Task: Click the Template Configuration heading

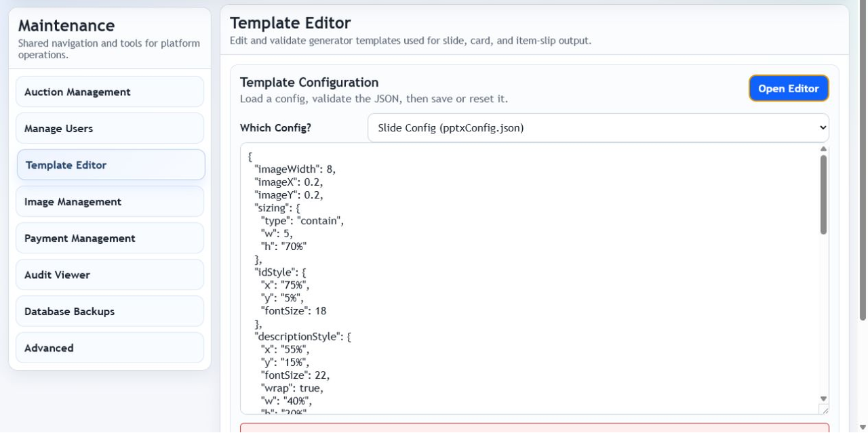Action: 309,82
